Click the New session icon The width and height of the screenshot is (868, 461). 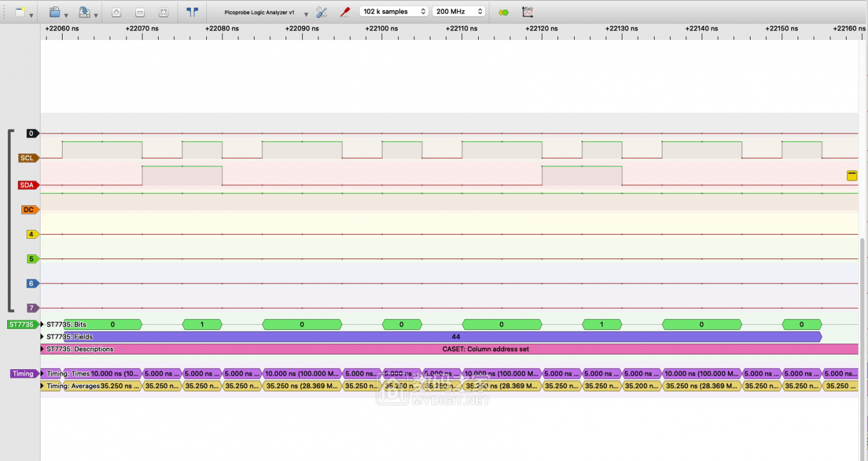click(x=20, y=12)
